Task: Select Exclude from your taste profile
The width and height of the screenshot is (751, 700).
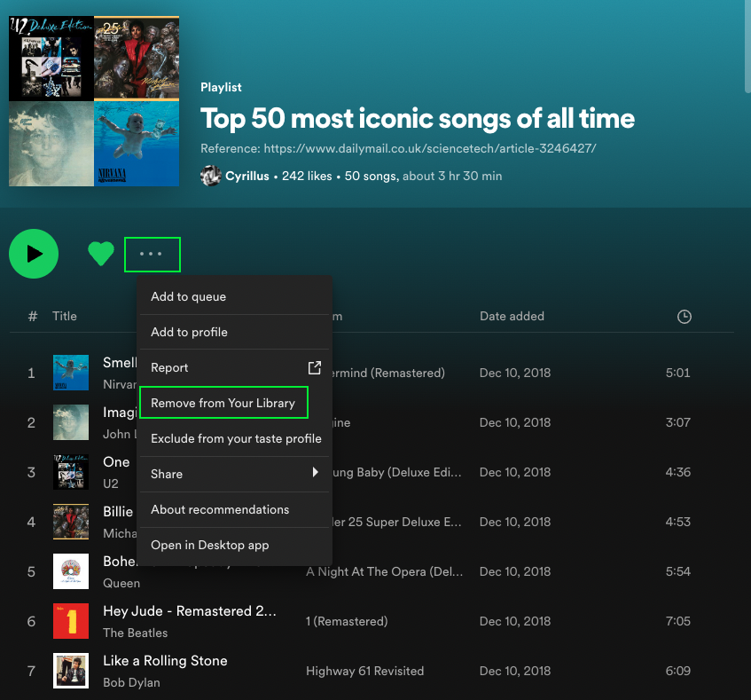Action: tap(236, 438)
